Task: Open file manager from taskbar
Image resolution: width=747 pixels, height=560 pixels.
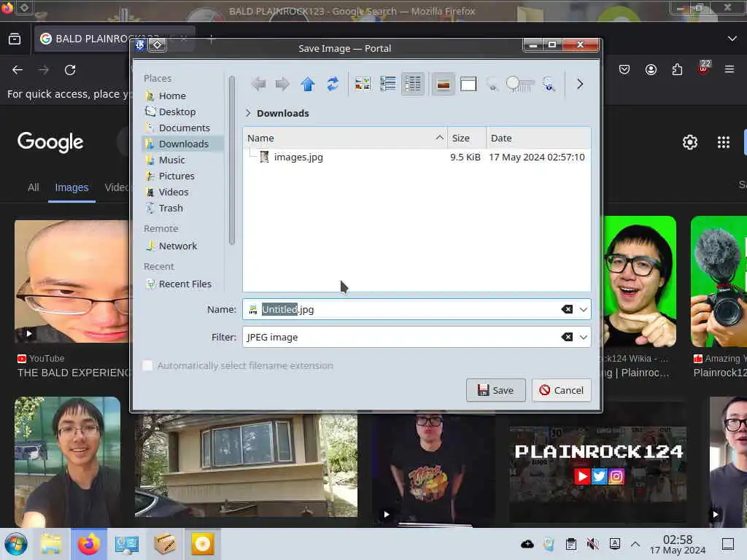Action: pyautogui.click(x=51, y=544)
